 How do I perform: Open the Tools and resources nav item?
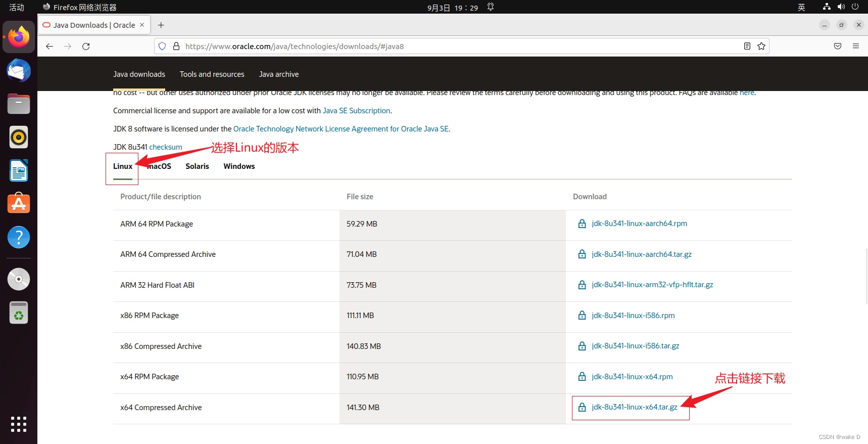tap(212, 74)
